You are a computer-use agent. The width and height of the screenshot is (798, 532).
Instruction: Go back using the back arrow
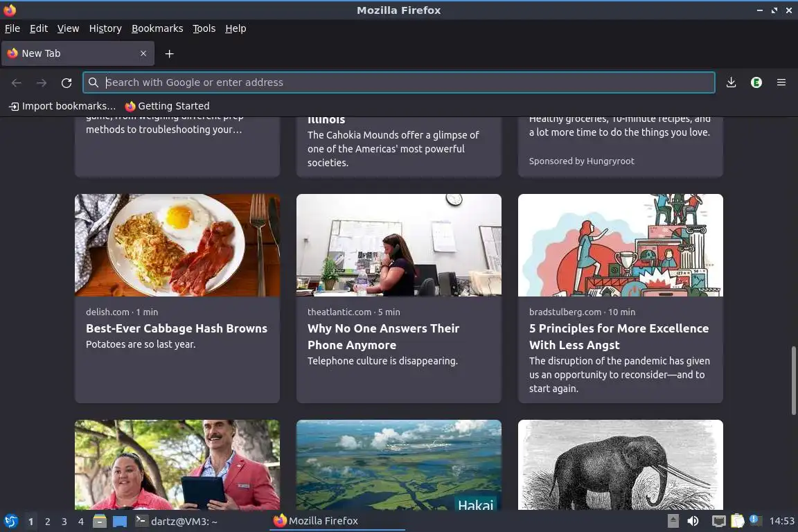(17, 82)
